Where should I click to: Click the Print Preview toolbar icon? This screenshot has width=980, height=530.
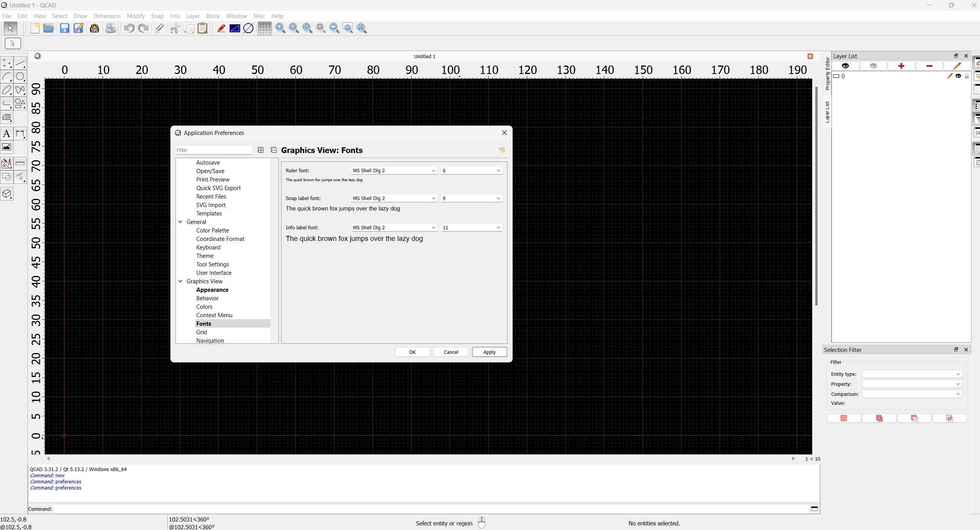[111, 28]
